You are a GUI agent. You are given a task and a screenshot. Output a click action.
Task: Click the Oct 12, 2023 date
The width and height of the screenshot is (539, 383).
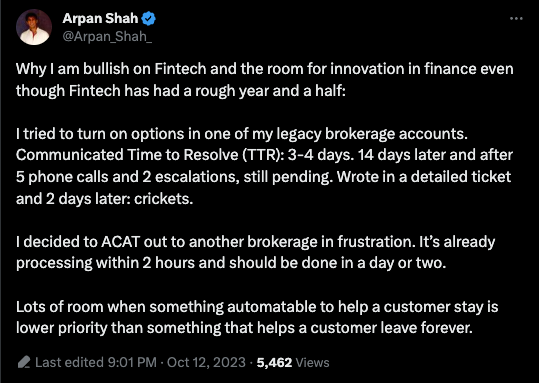[x=206, y=362]
